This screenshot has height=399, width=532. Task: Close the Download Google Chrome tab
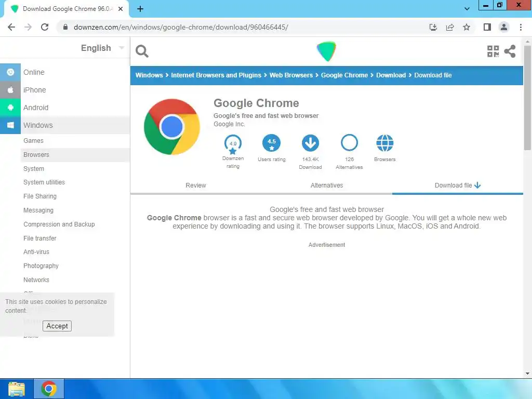pos(121,9)
